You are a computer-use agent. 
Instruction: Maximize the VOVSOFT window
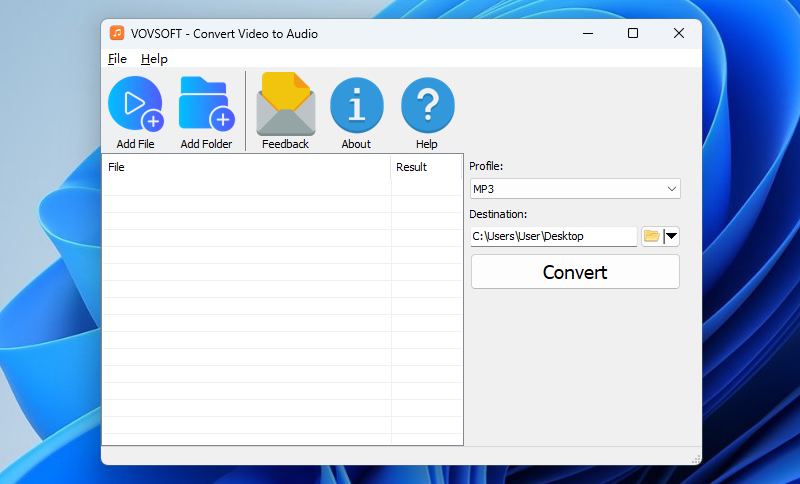(x=633, y=34)
